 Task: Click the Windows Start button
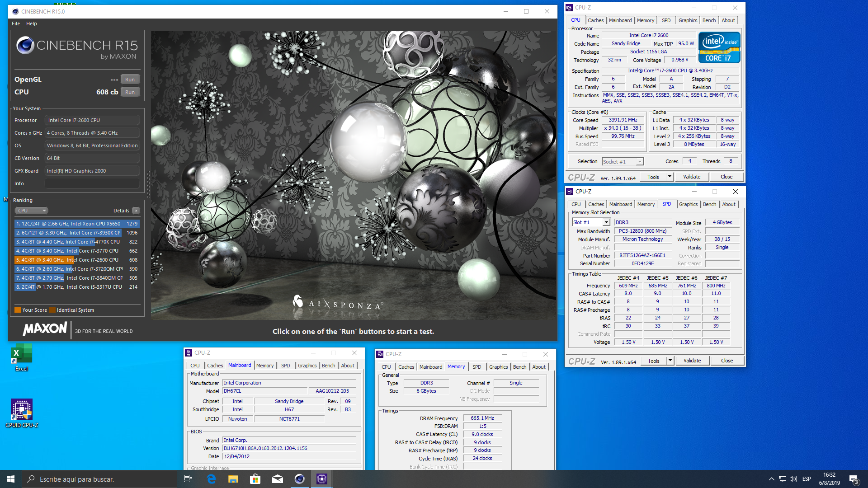click(x=11, y=479)
